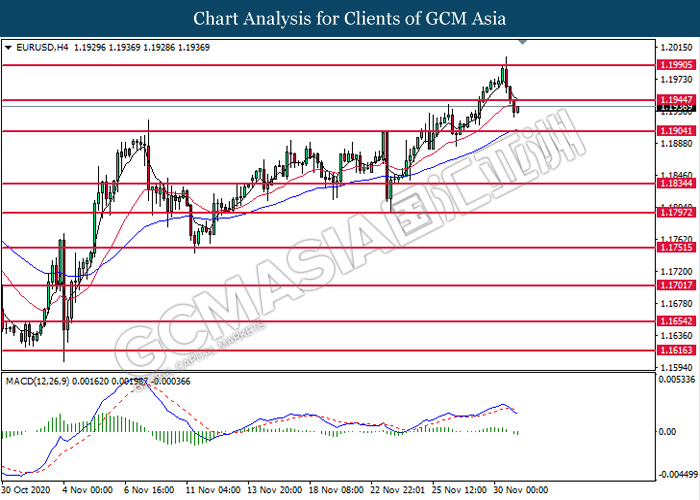The height and width of the screenshot is (500, 700).
Task: Select the 1.16542 price level label
Action: coord(677,321)
